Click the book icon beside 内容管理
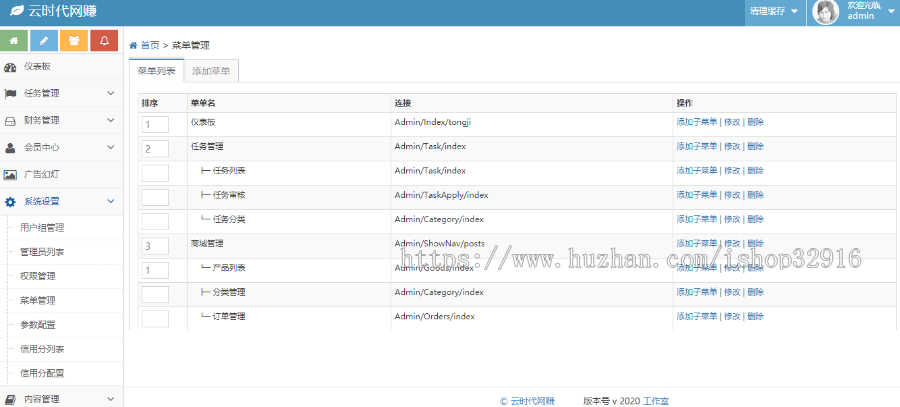 (10, 400)
